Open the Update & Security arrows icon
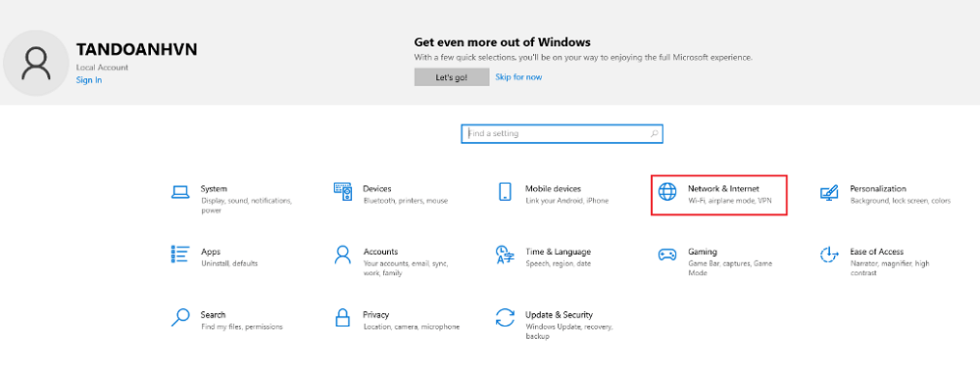Screen dimensions: 980x372 505,317
